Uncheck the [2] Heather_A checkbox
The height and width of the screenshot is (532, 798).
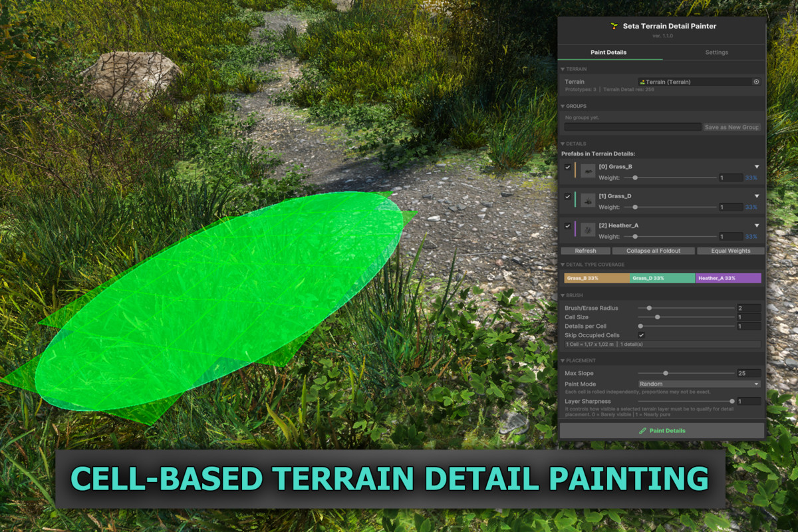coord(567,225)
